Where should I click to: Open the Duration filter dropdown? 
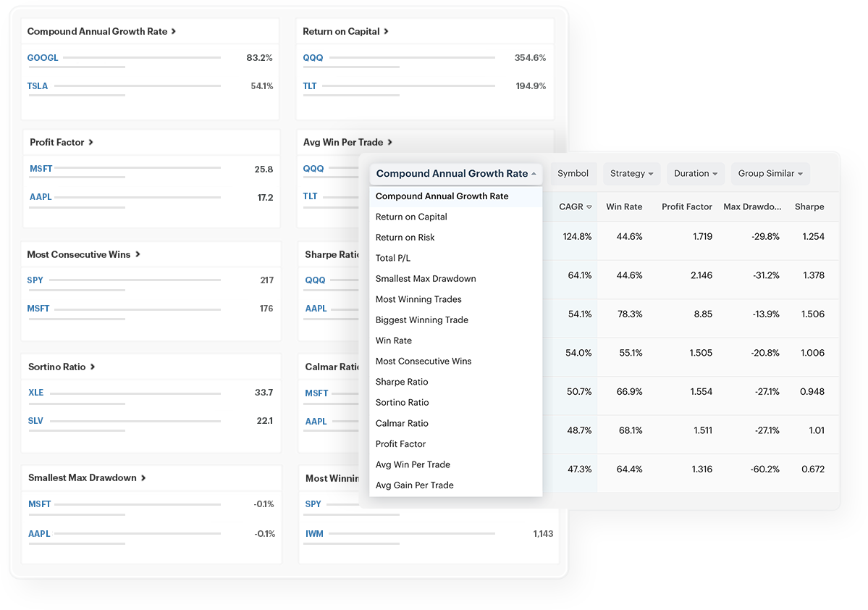coord(695,173)
